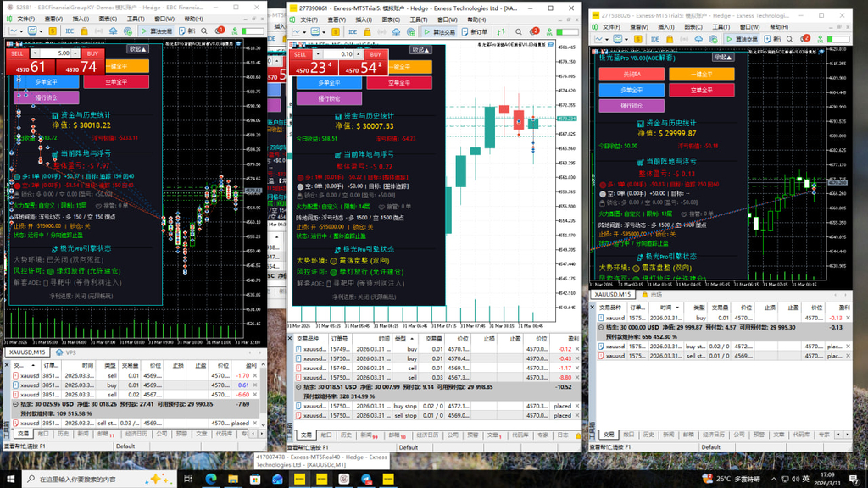Click the search magnifier in 277390861 window toolbar
Image resolution: width=868 pixels, height=488 pixels.
(519, 32)
